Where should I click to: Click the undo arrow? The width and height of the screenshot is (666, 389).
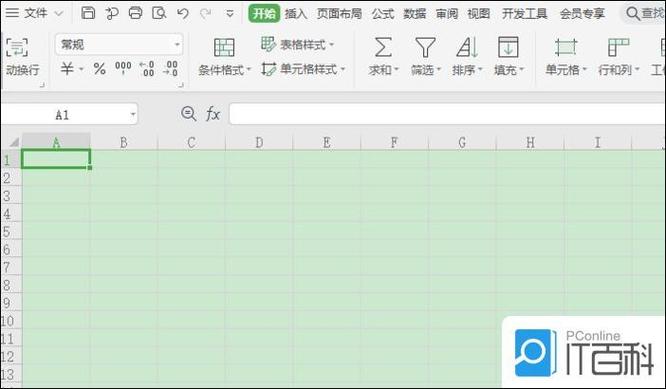(183, 14)
